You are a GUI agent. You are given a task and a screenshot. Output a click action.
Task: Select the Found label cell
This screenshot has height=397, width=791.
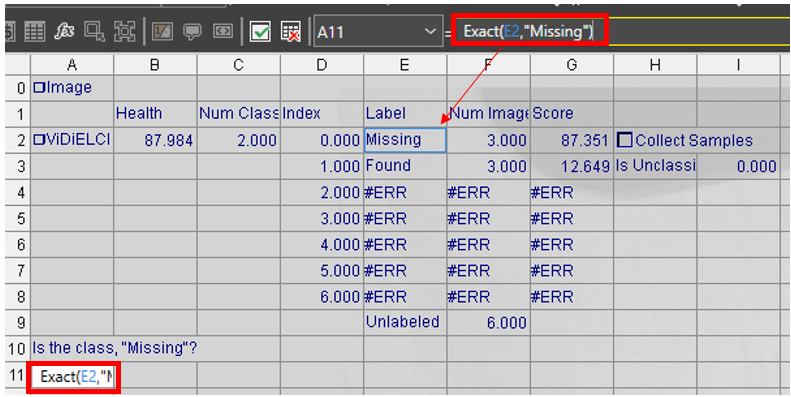(405, 166)
